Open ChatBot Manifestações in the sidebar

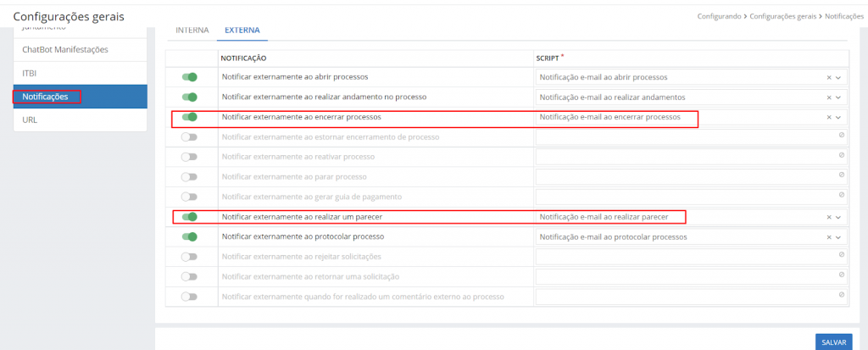pyautogui.click(x=65, y=50)
